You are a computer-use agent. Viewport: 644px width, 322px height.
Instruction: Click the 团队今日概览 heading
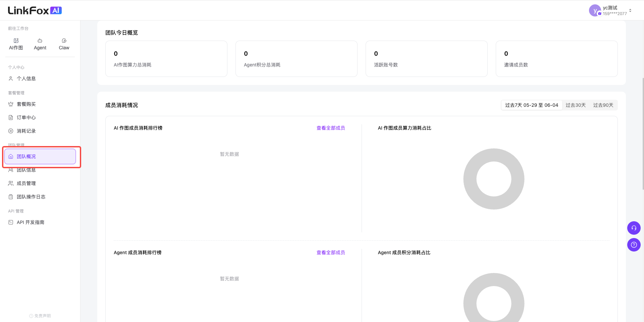pyautogui.click(x=121, y=33)
